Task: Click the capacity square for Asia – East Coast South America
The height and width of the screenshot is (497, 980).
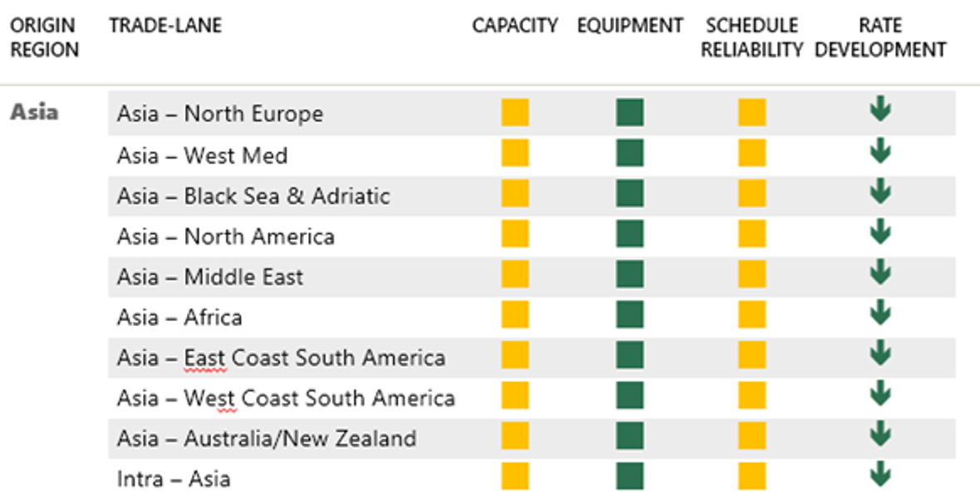Action: pos(515,354)
